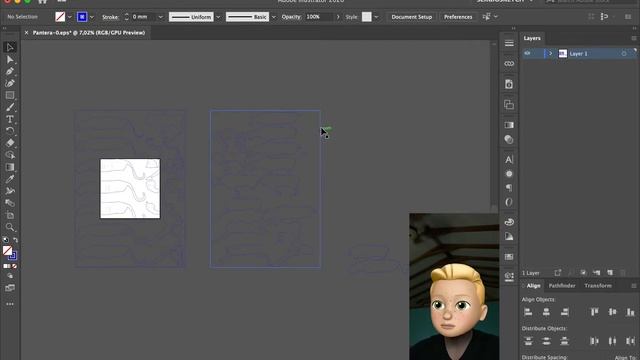The height and width of the screenshot is (360, 640).
Task: Open the Pathfinder overlapping squares dock icon
Action: 509,104
